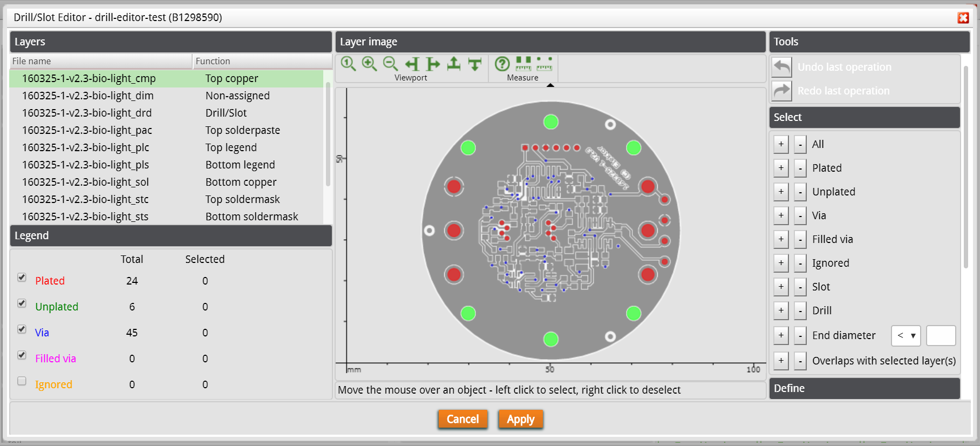Click the End diameter value field

(941, 335)
